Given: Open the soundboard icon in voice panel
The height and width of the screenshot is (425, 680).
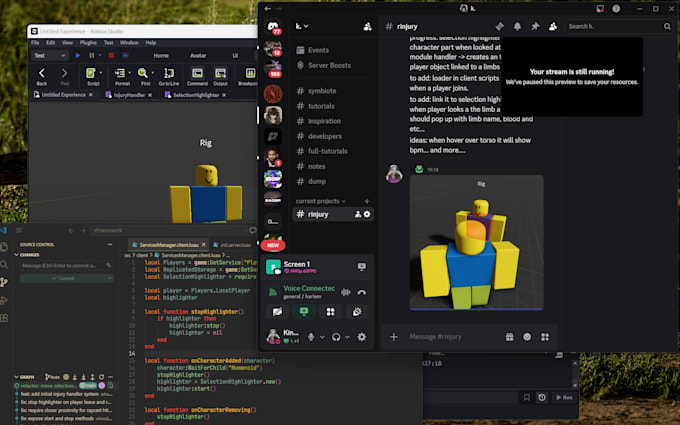Looking at the screenshot, I should pos(357,312).
